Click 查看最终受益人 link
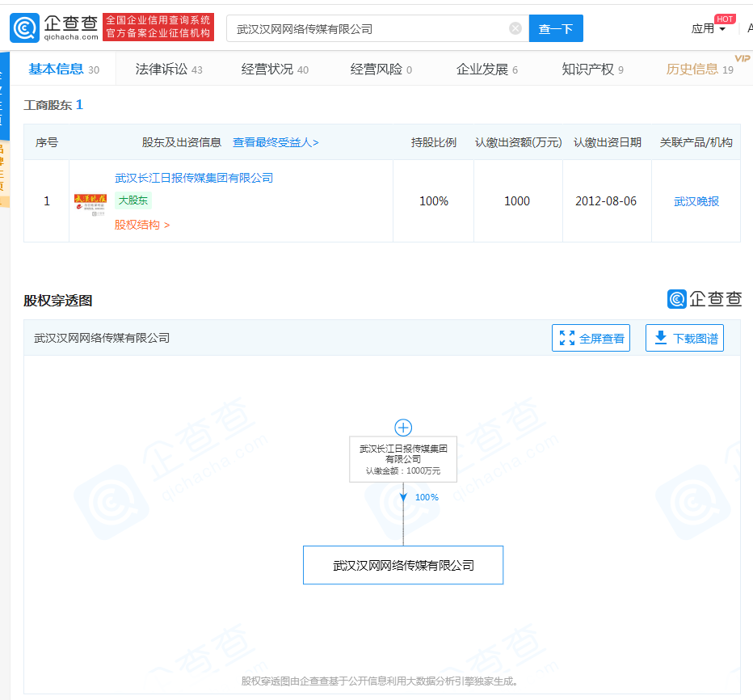Viewport: 753px width, 700px height. tap(276, 142)
